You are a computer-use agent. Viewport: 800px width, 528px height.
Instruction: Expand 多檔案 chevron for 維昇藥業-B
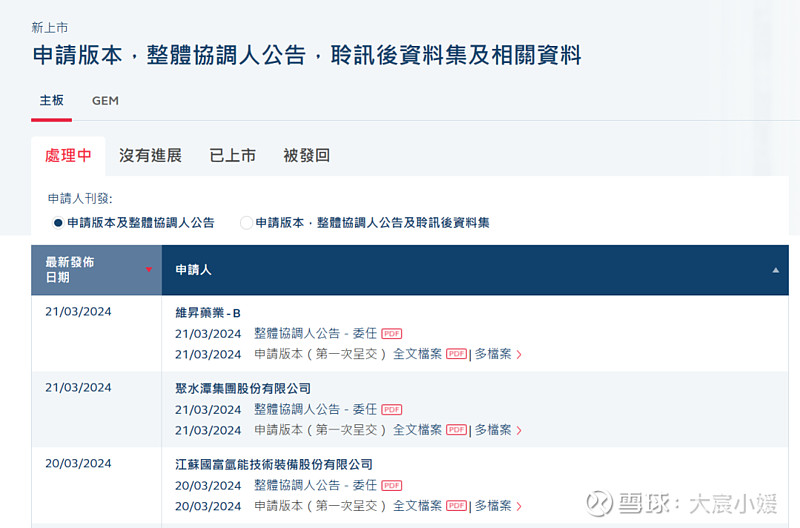point(519,355)
